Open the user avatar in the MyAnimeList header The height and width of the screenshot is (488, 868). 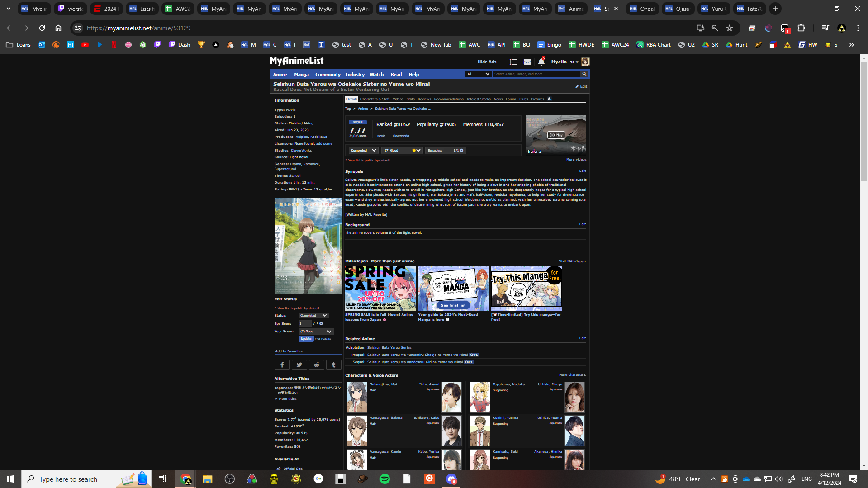coord(585,62)
